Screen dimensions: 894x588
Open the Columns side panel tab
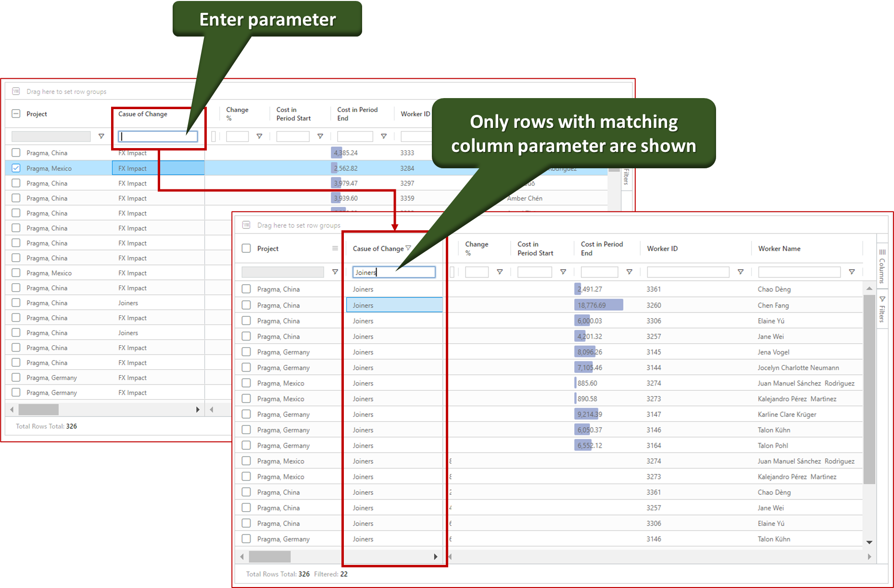coord(882,266)
